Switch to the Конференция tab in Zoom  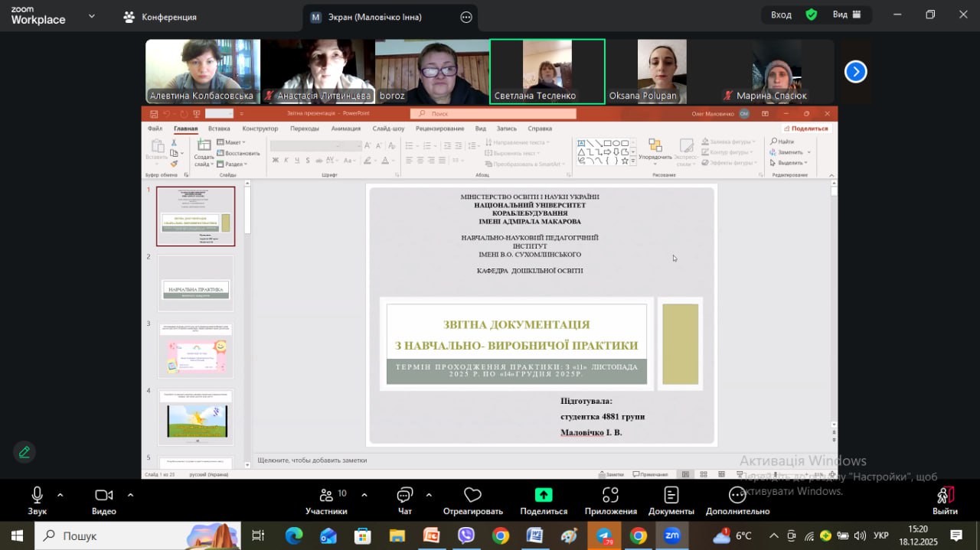coord(161,17)
